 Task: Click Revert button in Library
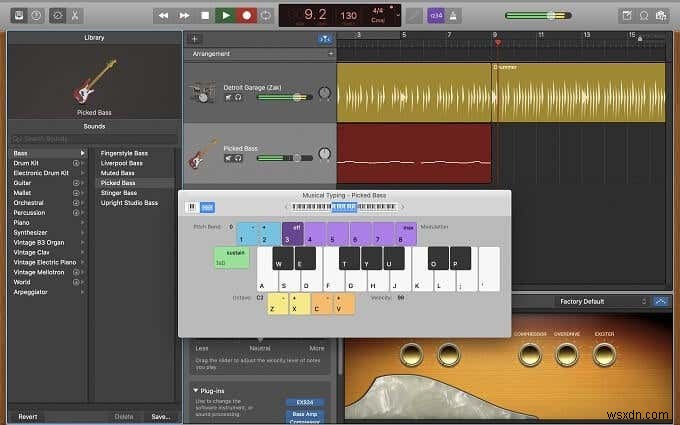(28, 417)
